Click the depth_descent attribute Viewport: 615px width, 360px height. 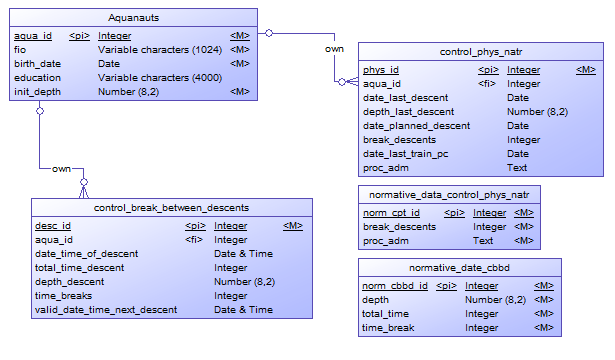point(69,282)
